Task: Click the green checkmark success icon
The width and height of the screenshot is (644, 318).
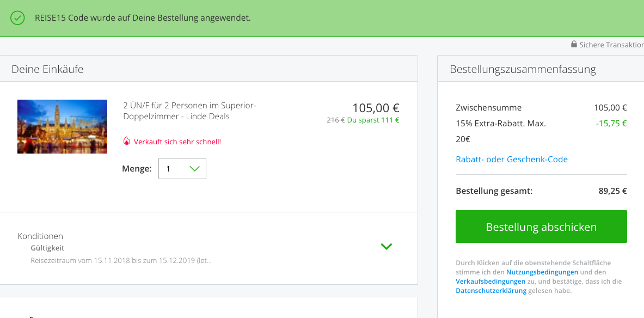Action: click(x=17, y=18)
